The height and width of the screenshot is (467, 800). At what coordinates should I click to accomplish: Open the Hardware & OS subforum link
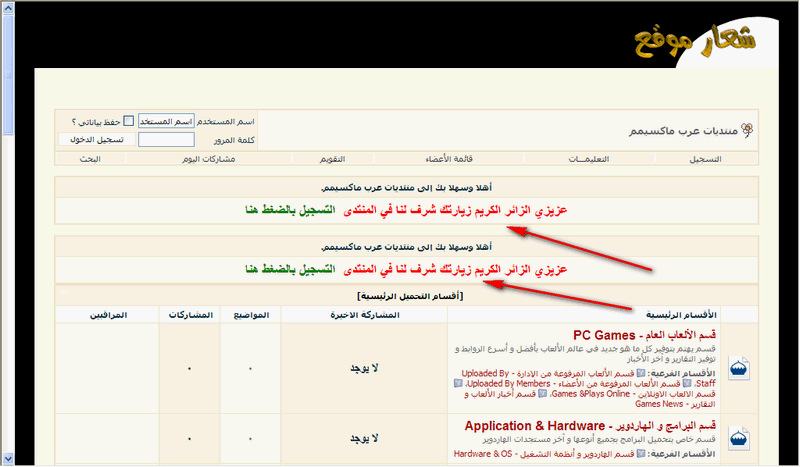543,454
